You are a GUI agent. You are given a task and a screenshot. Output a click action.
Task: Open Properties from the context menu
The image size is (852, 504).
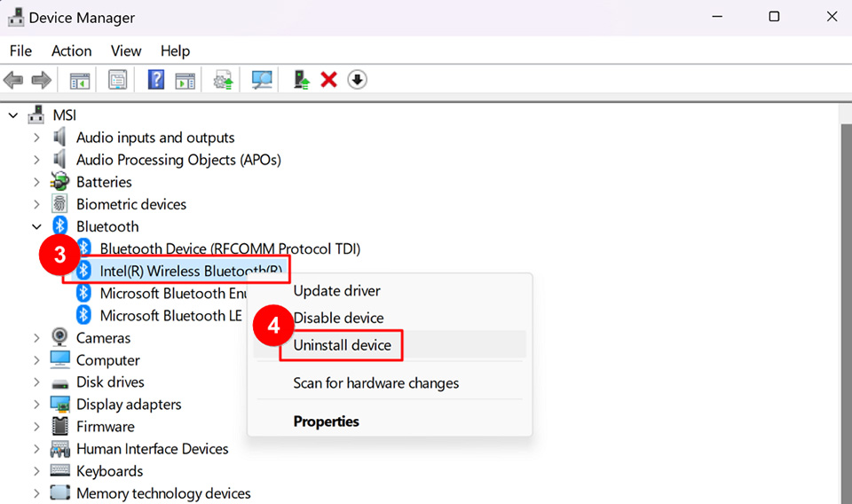pos(390,421)
